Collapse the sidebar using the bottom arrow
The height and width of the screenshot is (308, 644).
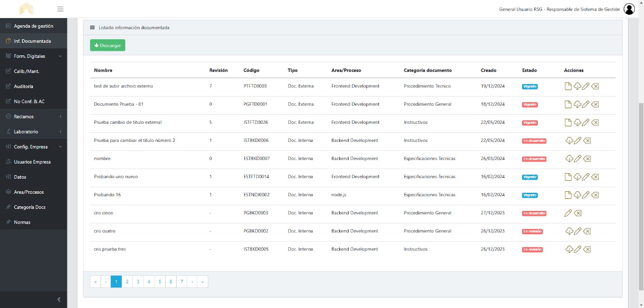[x=58, y=299]
